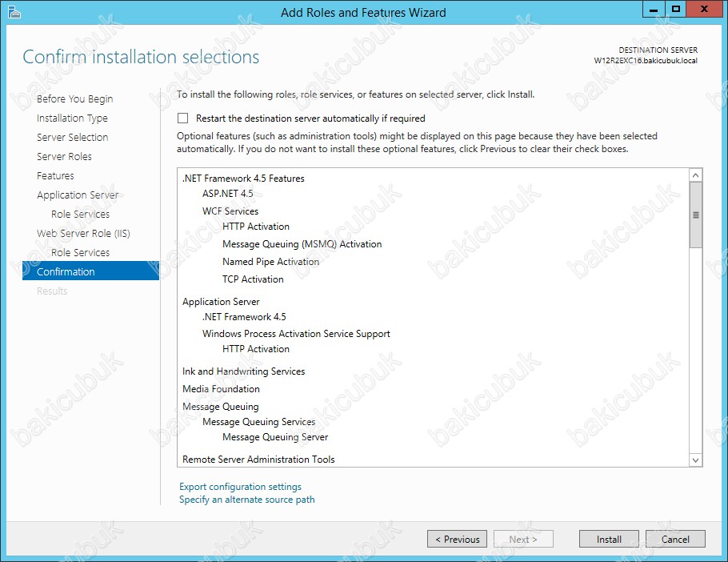Open Export configuration settings link
Viewport: 728px width, 562px height.
(240, 486)
